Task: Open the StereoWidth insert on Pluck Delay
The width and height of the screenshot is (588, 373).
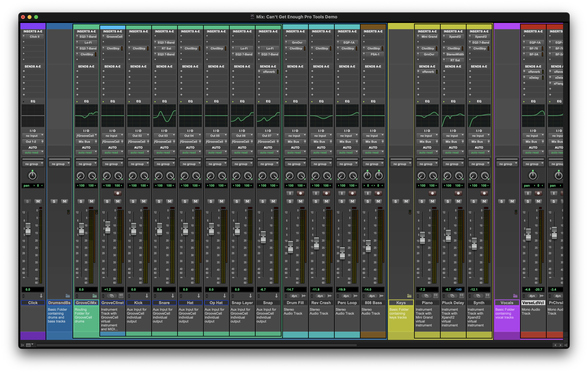Action: [455, 54]
